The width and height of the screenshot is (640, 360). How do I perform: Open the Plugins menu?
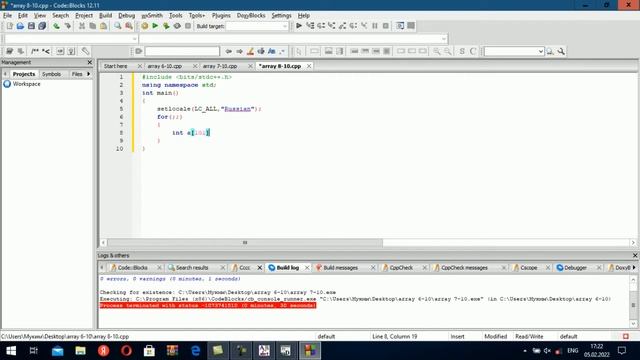pyautogui.click(x=221, y=16)
